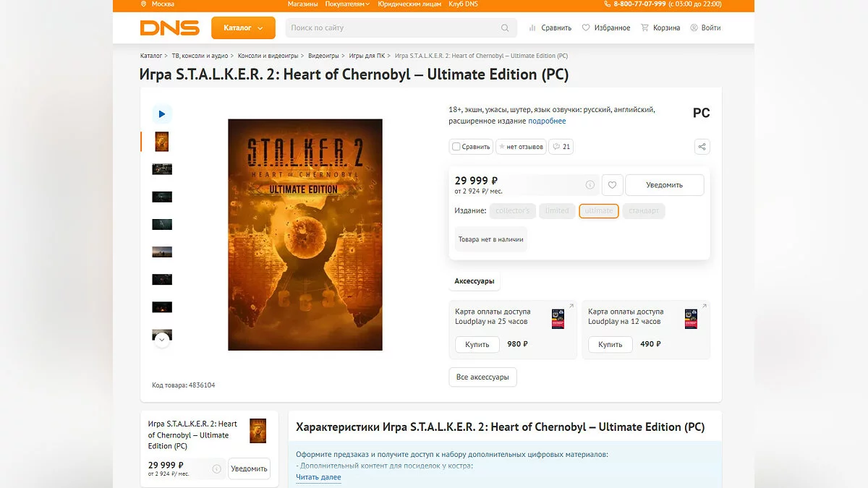Follow the Читать далее link
The width and height of the screenshot is (868, 488).
click(x=318, y=477)
